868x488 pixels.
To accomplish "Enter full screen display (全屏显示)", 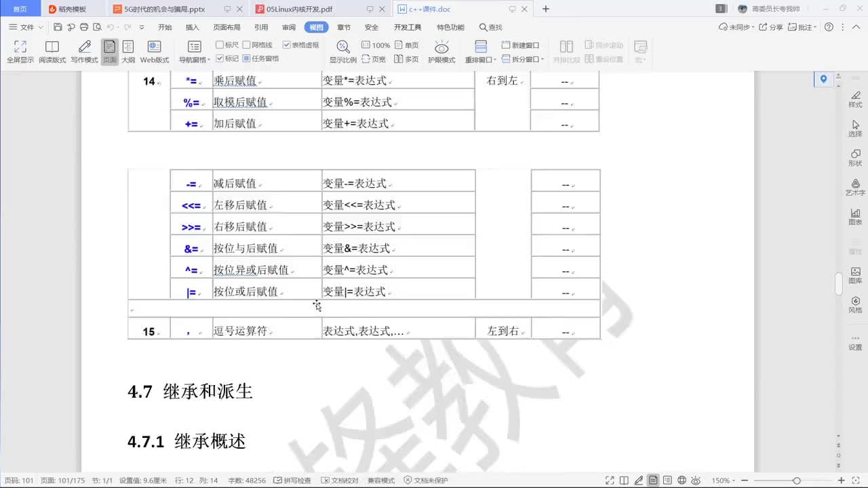I will pos(20,52).
